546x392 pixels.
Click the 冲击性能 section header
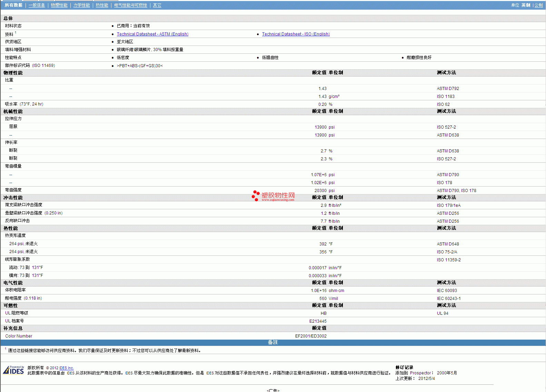click(13, 198)
